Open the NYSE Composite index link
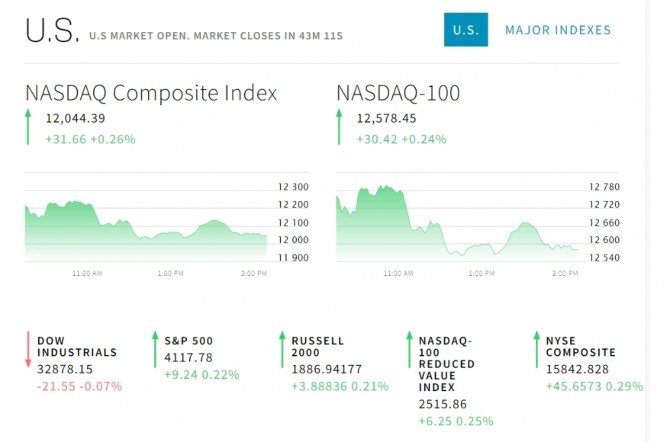The height and width of the screenshot is (442, 670). pyautogui.click(x=580, y=346)
